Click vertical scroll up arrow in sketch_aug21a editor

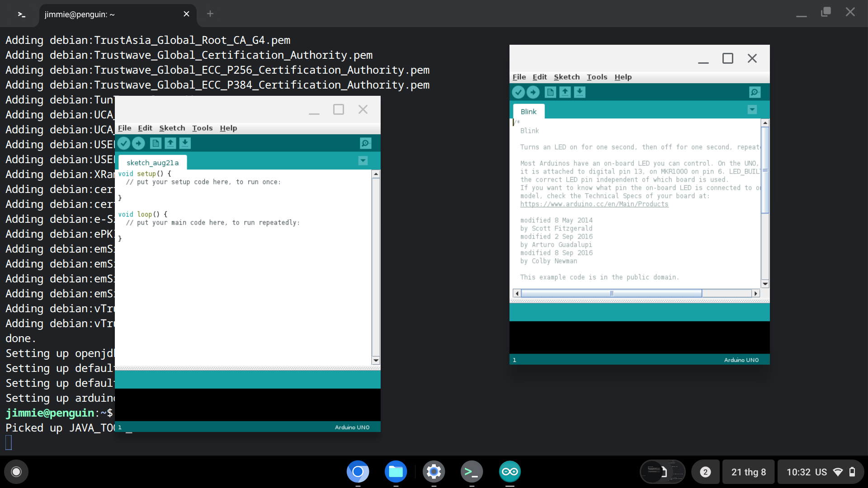(376, 174)
